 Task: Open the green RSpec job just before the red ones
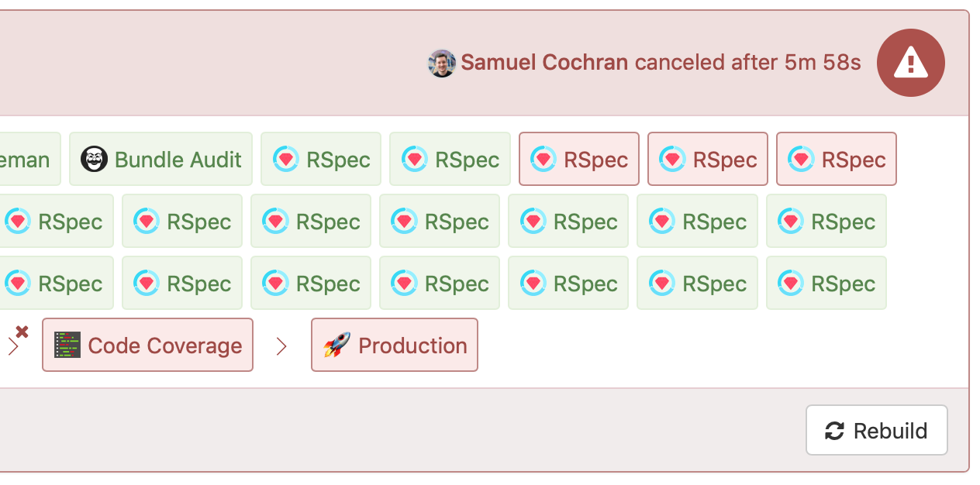tap(450, 160)
